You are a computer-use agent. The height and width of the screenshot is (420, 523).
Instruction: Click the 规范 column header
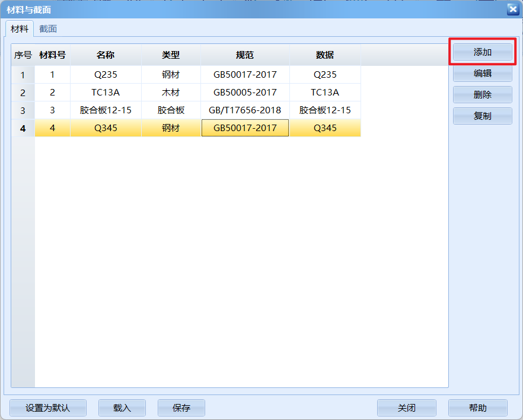245,55
